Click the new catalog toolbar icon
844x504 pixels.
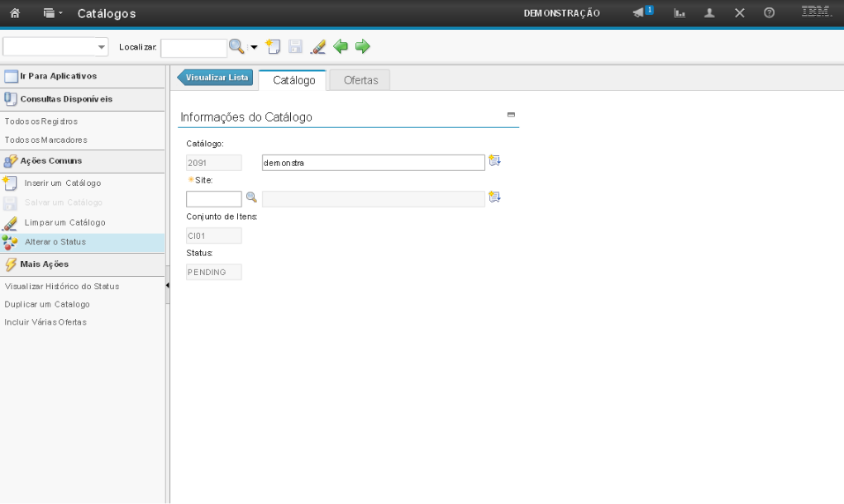[x=274, y=47]
